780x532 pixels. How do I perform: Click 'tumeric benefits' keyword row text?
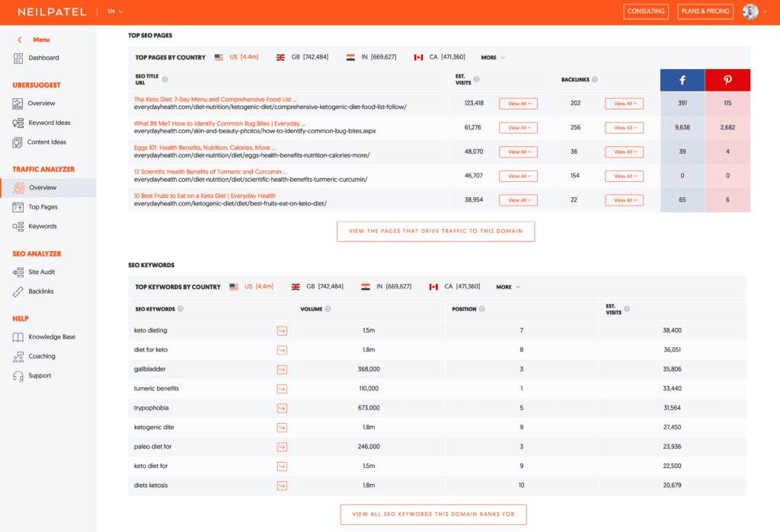tap(156, 389)
